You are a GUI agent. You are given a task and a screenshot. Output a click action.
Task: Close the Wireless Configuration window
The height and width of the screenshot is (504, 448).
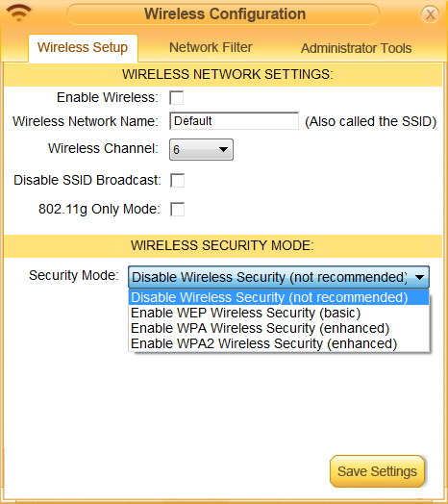point(430,14)
